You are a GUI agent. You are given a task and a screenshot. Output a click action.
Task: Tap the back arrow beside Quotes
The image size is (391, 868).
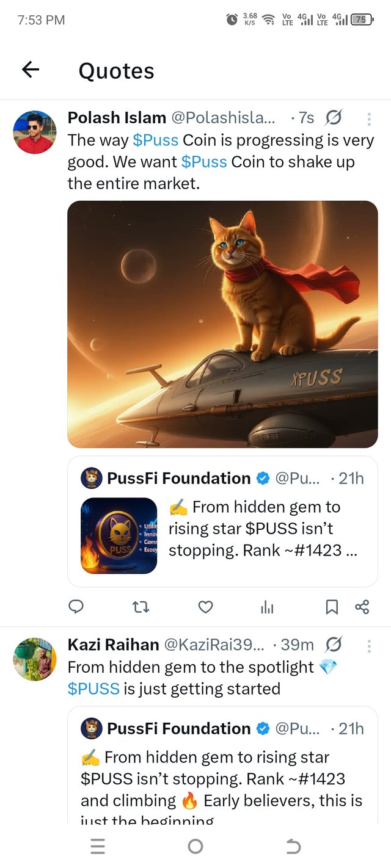pos(31,70)
